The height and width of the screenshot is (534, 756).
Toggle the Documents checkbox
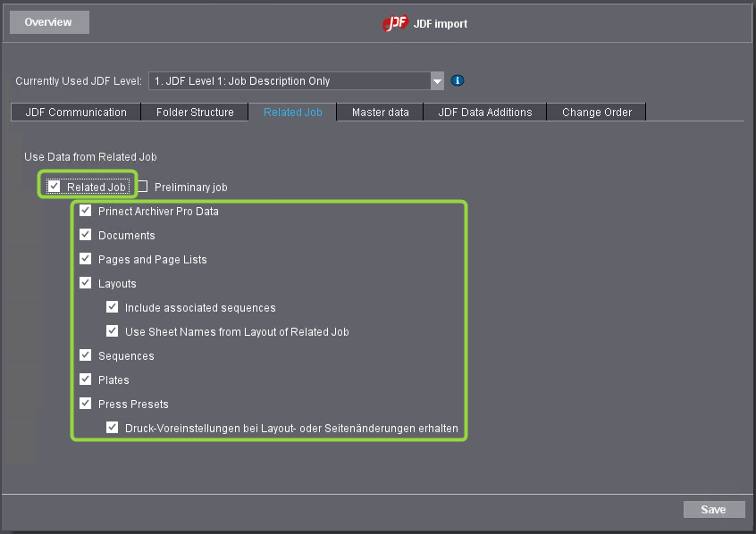pos(86,235)
